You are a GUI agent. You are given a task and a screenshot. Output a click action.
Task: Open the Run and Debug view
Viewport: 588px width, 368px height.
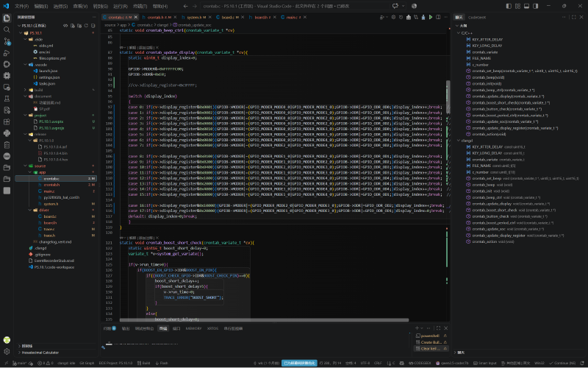coord(7,53)
